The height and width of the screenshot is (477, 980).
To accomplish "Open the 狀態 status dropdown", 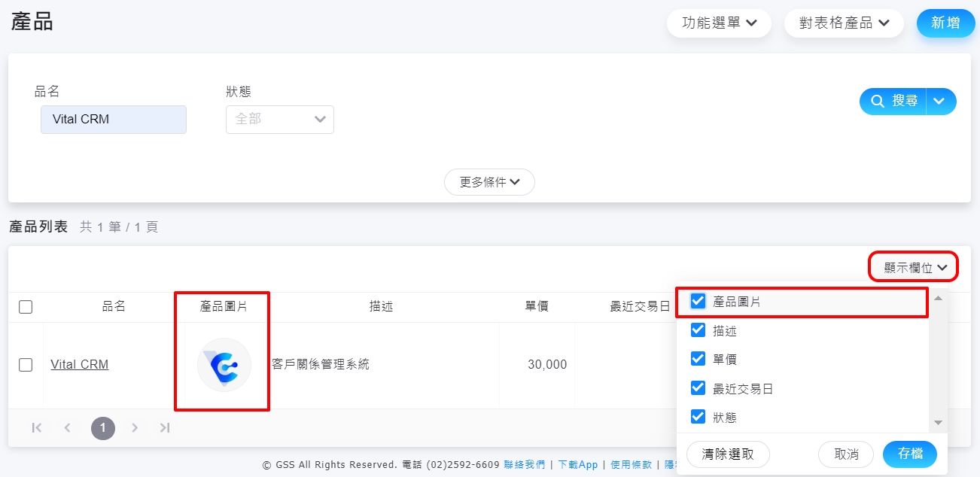I will coord(279,120).
